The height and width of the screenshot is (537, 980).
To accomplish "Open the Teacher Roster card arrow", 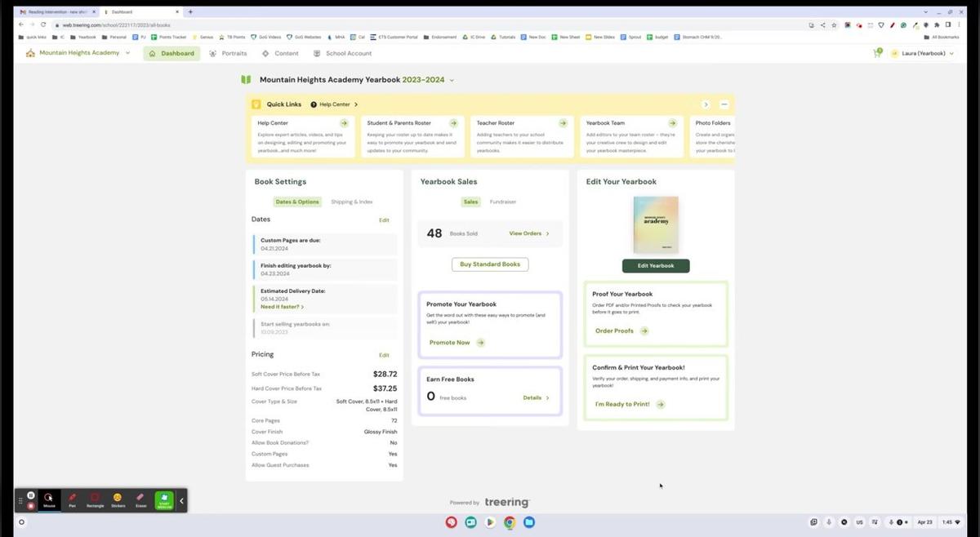I will click(563, 123).
